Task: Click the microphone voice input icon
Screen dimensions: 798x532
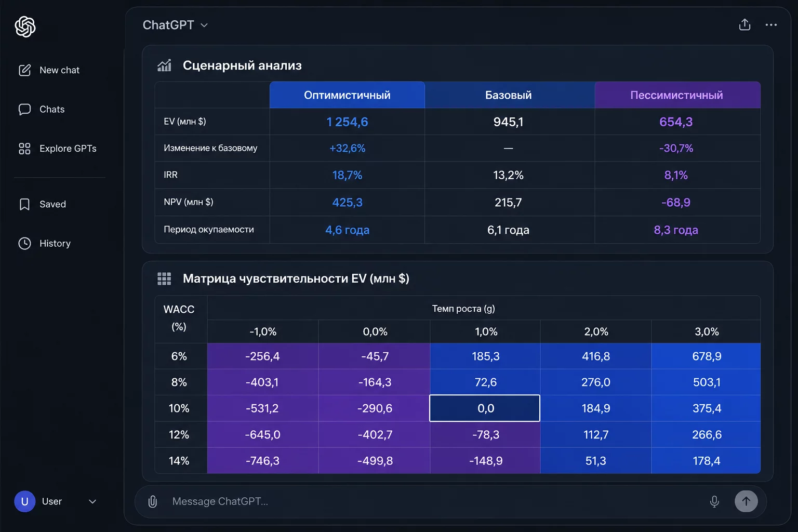Action: [714, 501]
